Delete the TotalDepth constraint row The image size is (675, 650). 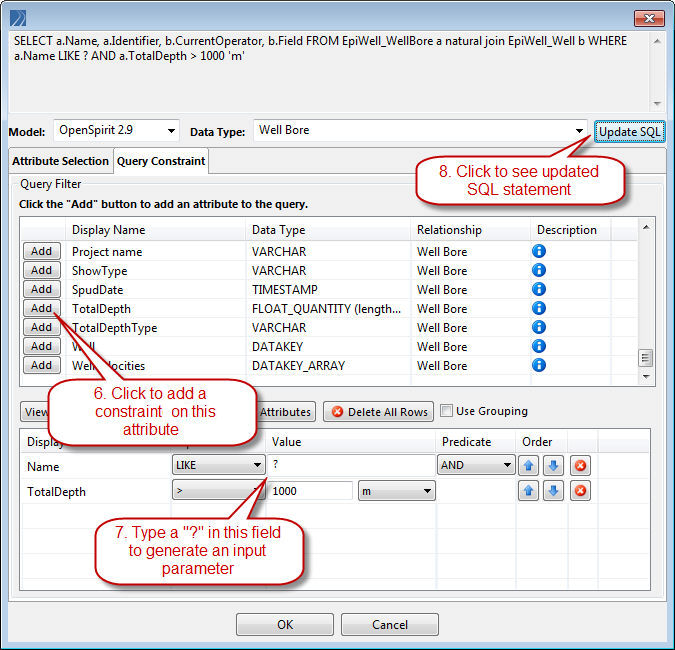pos(580,491)
